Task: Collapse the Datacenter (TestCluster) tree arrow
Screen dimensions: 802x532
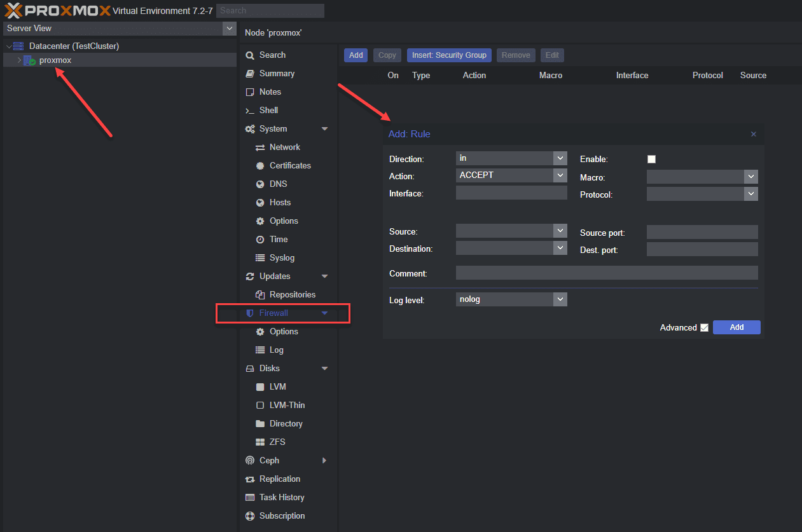Action: [8, 46]
